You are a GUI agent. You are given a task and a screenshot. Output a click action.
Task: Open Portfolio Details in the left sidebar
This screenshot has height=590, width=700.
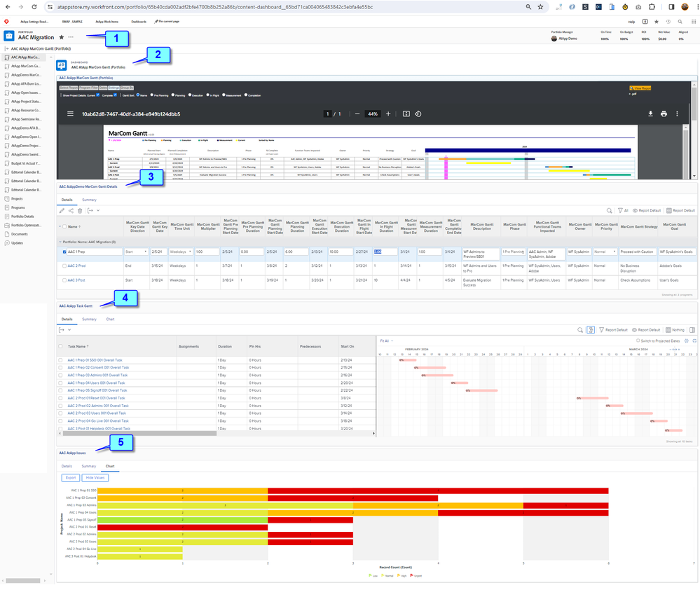click(x=22, y=217)
